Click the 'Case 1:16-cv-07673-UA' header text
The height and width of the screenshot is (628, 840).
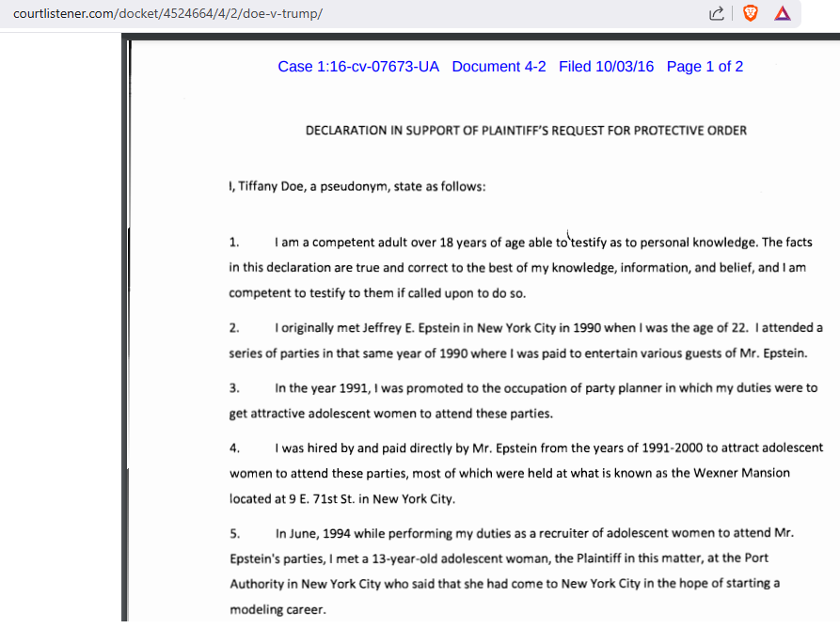[x=358, y=67]
